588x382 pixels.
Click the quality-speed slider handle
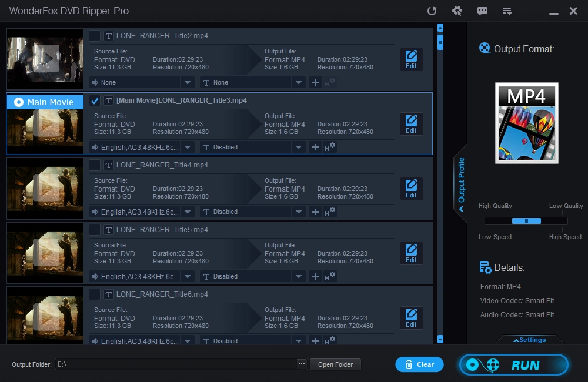tap(526, 221)
